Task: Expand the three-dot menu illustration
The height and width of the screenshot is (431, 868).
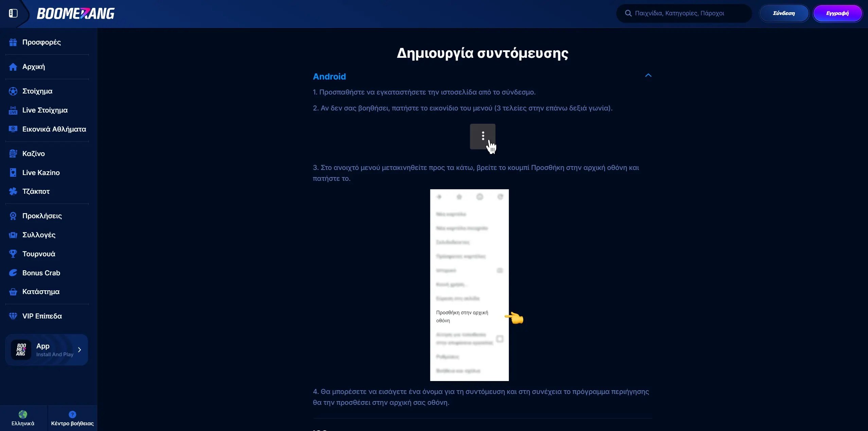Action: (482, 136)
